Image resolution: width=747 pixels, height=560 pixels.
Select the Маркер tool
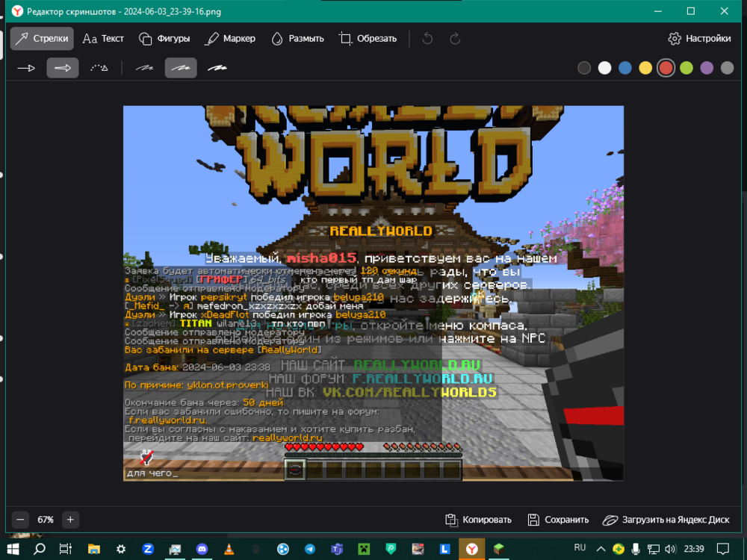tap(230, 39)
